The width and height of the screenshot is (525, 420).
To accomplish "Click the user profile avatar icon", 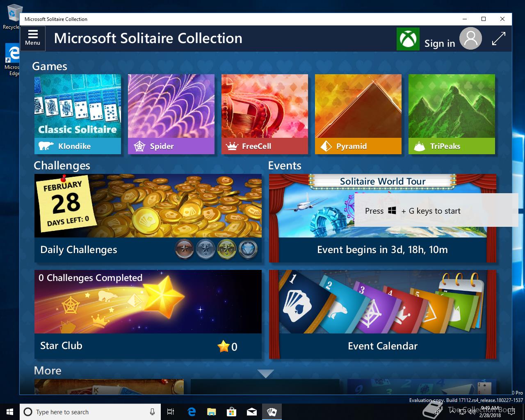I will click(470, 39).
